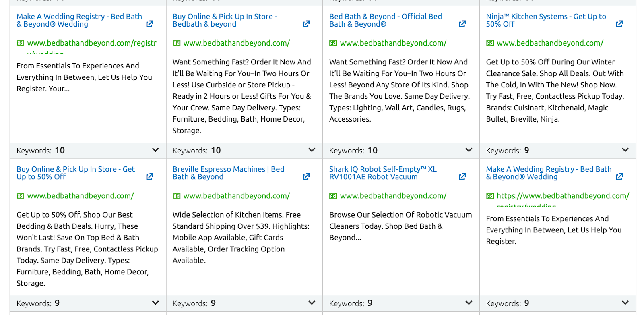Click external link icon for Shark IQ Robot ad

click(462, 177)
